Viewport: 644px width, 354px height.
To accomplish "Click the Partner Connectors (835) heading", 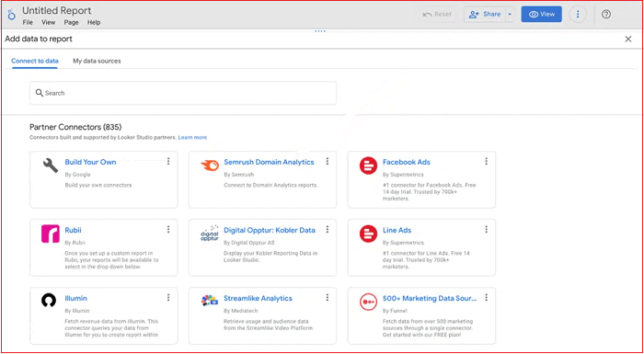I will (75, 127).
